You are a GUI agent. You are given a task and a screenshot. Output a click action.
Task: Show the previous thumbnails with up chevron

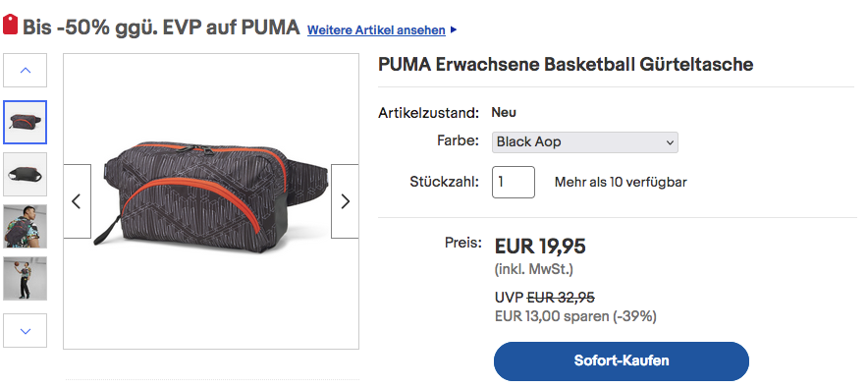(x=25, y=71)
